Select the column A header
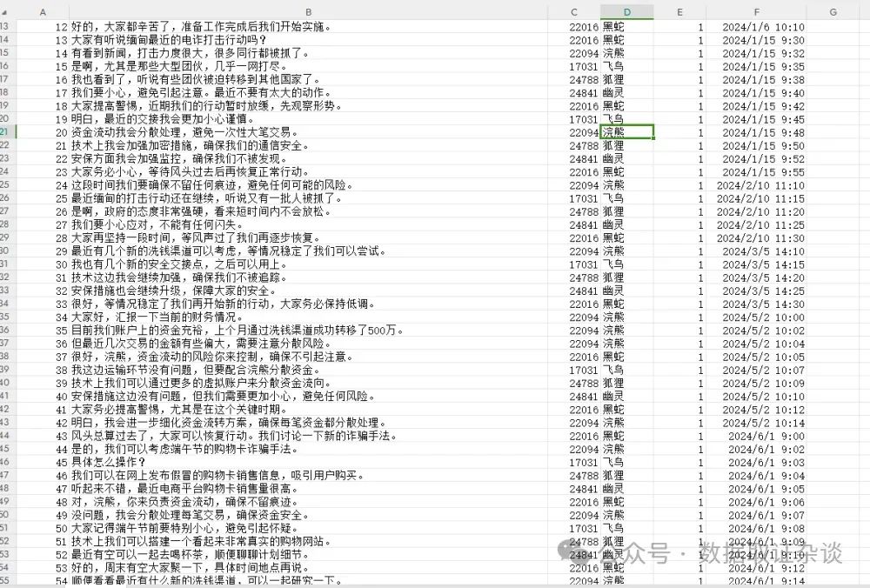The width and height of the screenshot is (870, 588). coord(42,10)
